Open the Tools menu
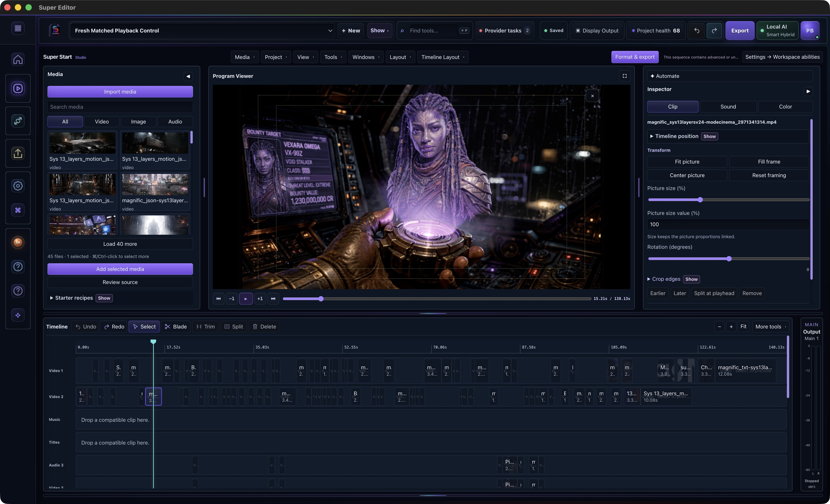Viewport: 830px width, 504px height. pyautogui.click(x=333, y=57)
